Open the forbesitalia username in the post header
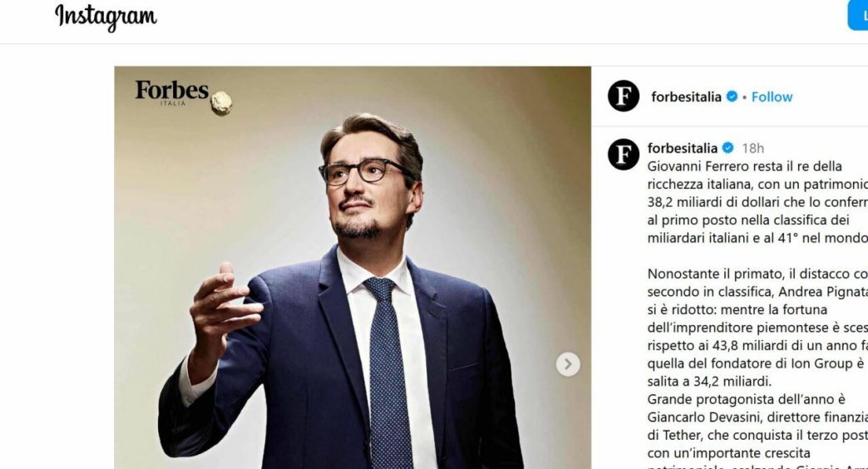 click(x=686, y=97)
